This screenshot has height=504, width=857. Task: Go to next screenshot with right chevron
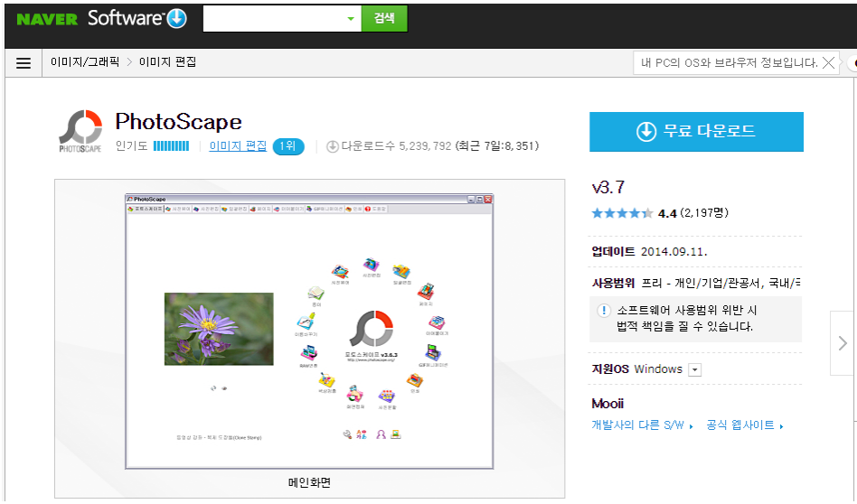[x=843, y=343]
